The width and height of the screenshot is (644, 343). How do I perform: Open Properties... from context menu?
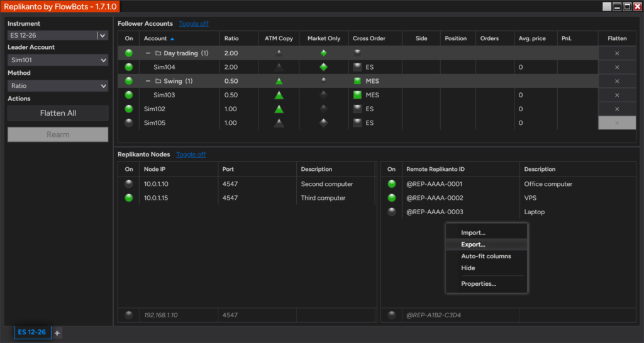coord(486,283)
